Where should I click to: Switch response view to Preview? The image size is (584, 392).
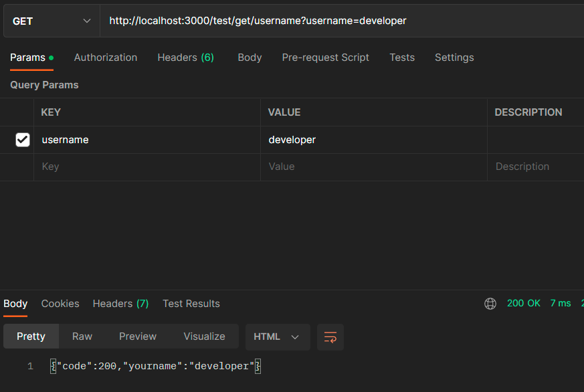(137, 336)
